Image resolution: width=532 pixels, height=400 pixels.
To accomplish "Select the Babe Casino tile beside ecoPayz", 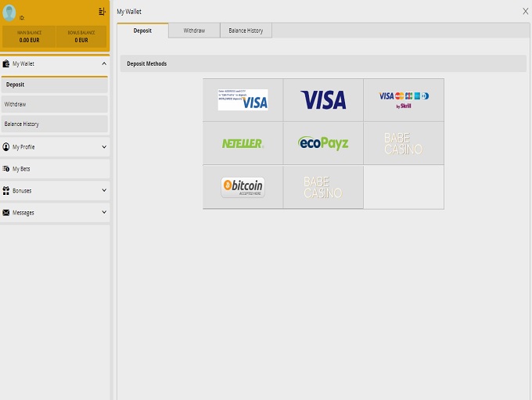I will [x=404, y=143].
